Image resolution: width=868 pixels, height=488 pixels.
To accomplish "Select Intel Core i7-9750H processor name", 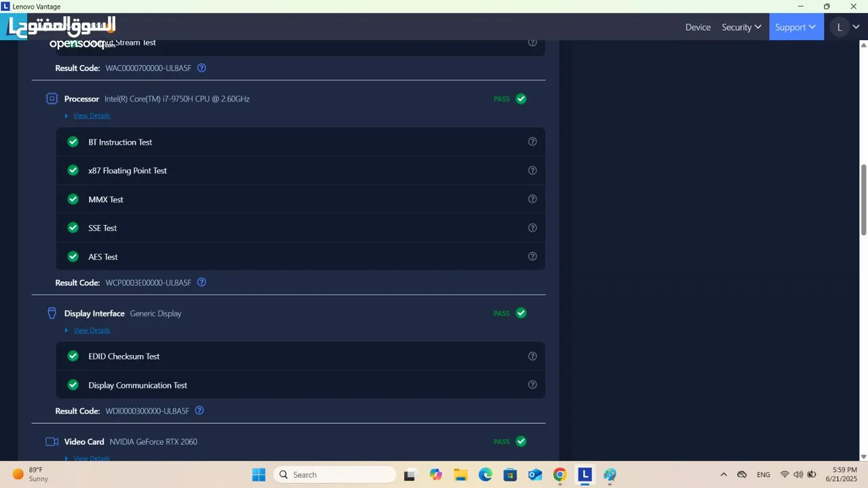I will click(177, 99).
